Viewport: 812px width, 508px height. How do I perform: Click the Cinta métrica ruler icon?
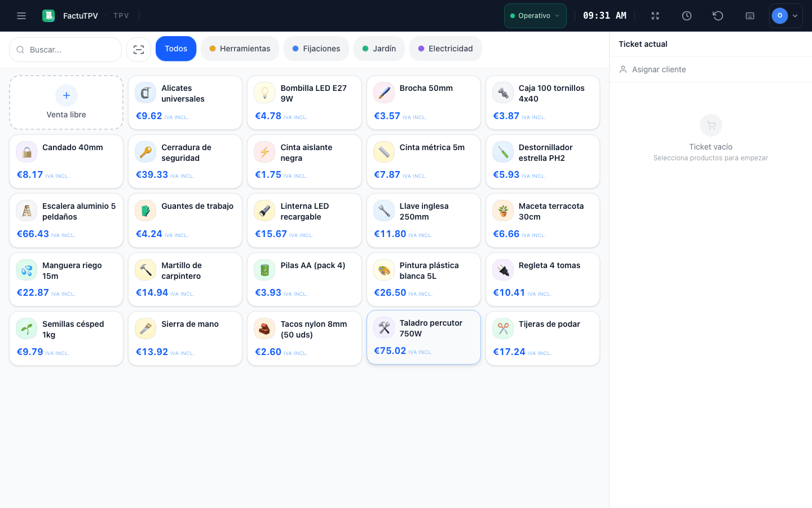[x=384, y=152]
